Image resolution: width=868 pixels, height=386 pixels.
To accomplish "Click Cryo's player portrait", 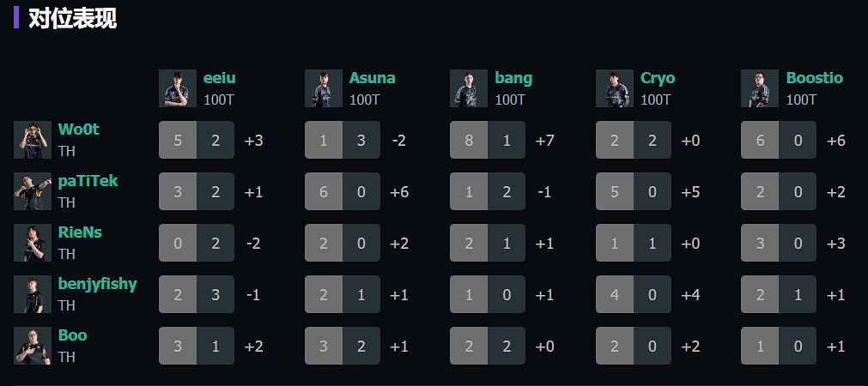I will [x=615, y=88].
